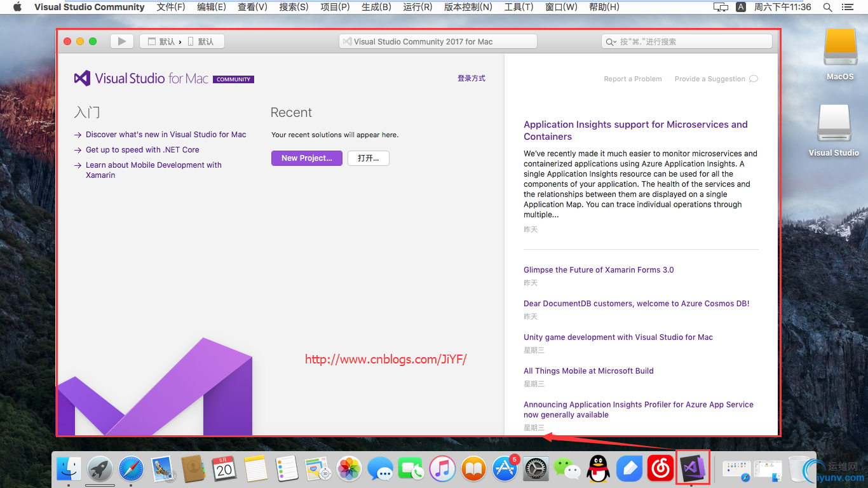Open FaceTime icon in dock
Image resolution: width=868 pixels, height=488 pixels.
411,469
